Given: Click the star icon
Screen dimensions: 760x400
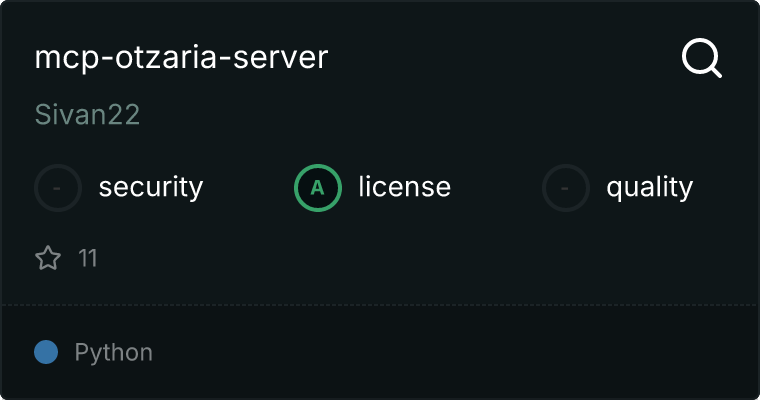Looking at the screenshot, I should (x=48, y=259).
